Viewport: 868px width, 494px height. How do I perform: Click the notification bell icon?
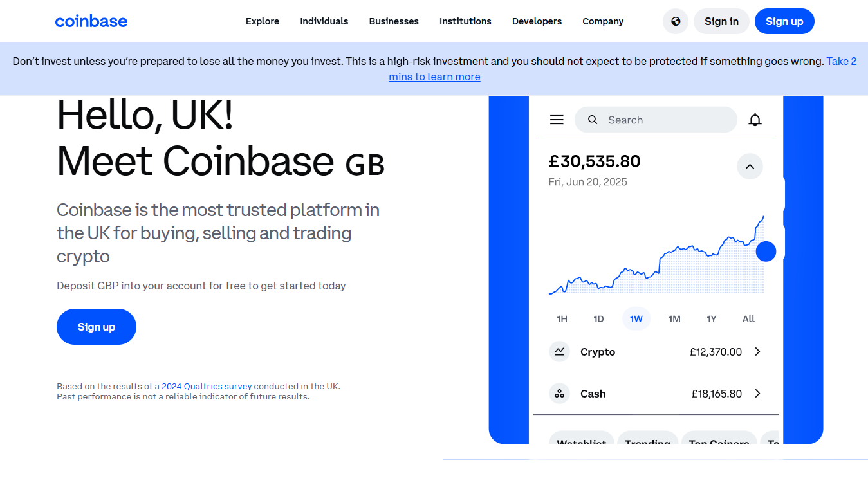pyautogui.click(x=755, y=120)
